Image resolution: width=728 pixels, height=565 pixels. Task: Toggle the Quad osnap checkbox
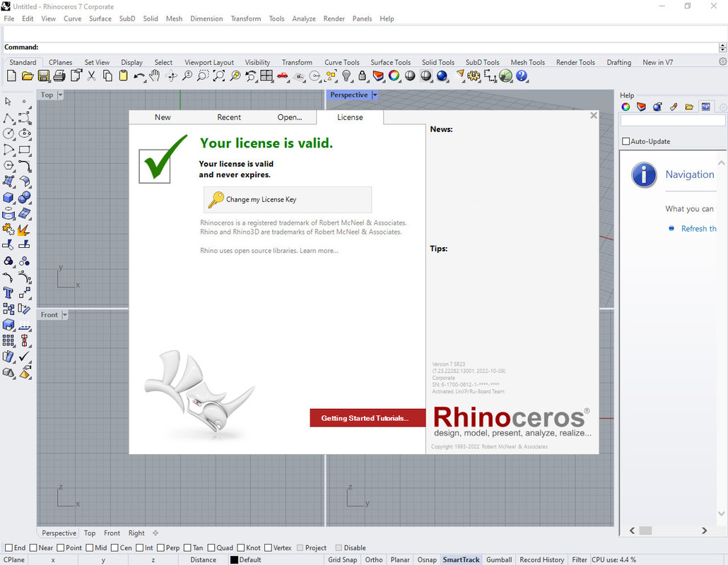click(211, 548)
